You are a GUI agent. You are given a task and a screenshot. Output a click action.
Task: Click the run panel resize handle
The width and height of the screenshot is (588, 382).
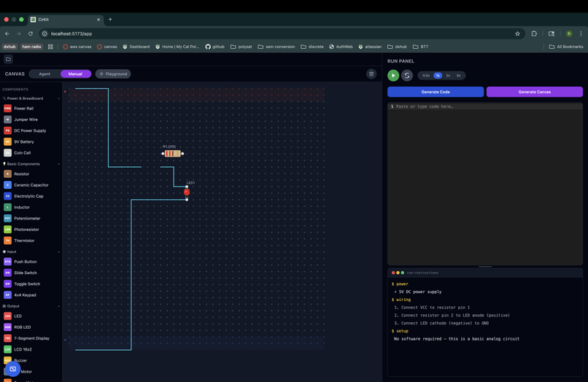pos(485,267)
